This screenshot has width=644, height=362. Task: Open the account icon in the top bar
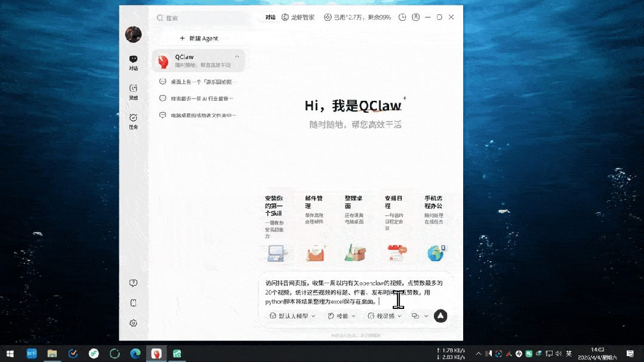coord(415,17)
